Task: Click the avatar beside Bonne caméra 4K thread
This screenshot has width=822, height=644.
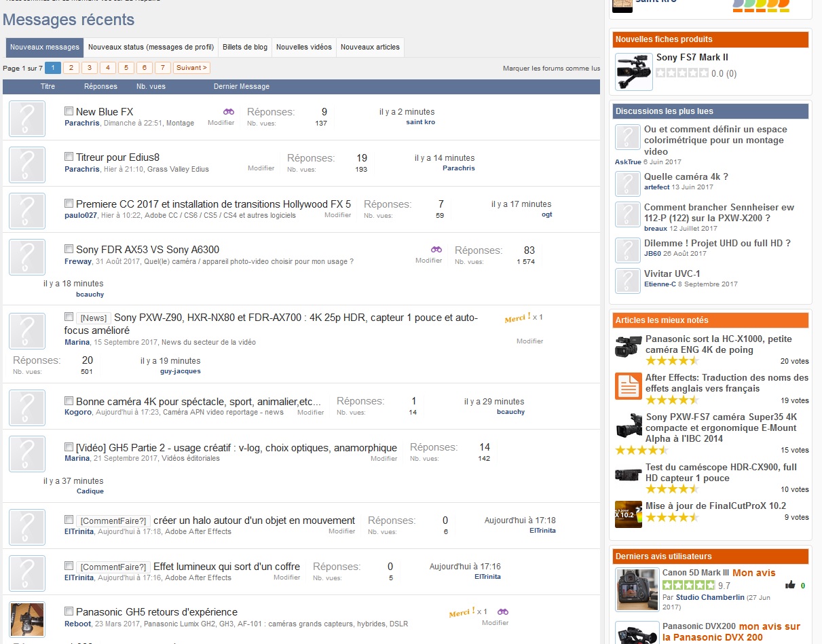Action: click(27, 408)
